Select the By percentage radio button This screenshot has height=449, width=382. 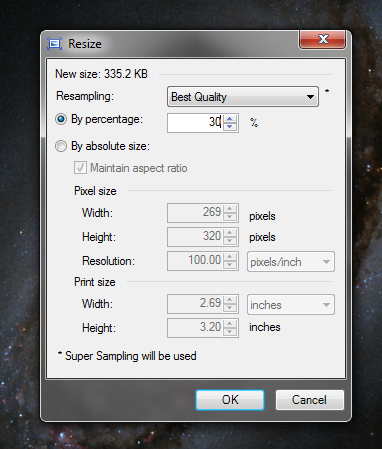[x=61, y=119]
